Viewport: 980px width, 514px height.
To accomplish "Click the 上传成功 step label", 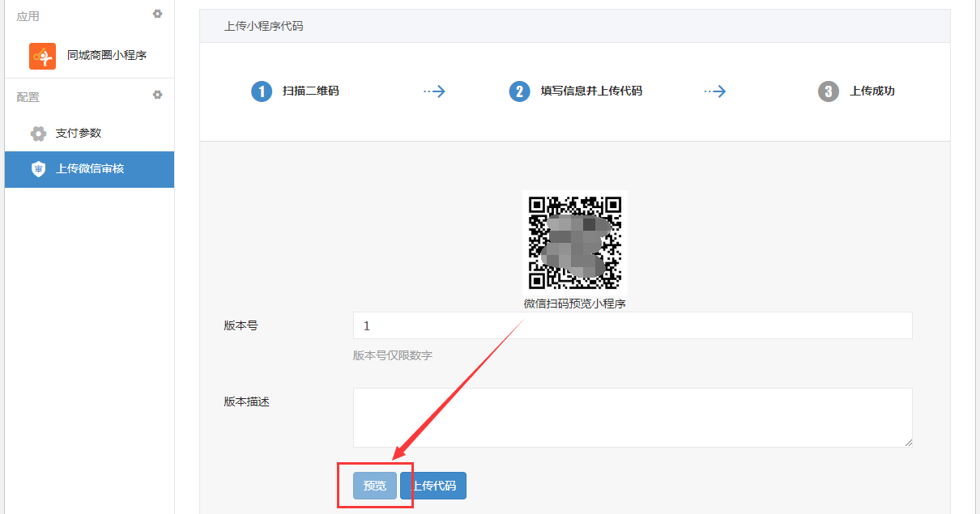I will tap(871, 91).
